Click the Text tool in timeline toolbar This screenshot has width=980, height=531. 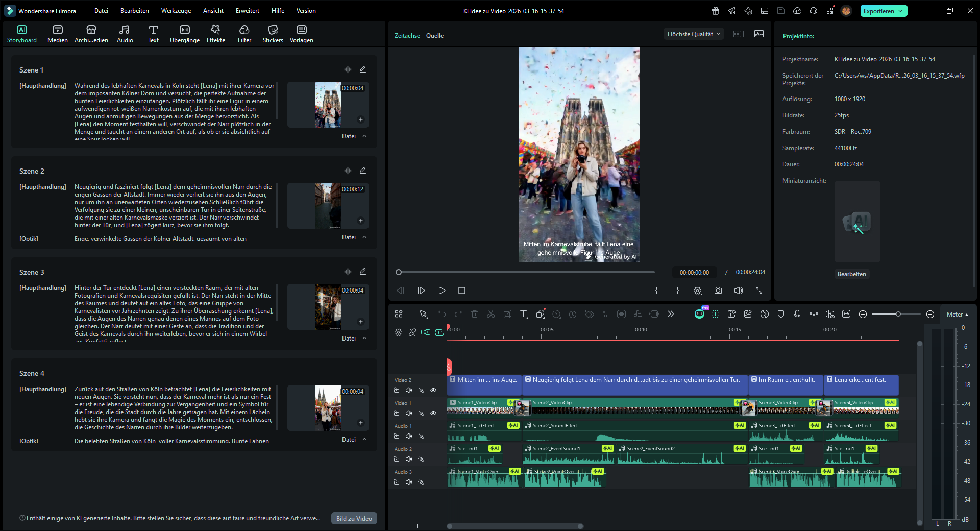524,314
